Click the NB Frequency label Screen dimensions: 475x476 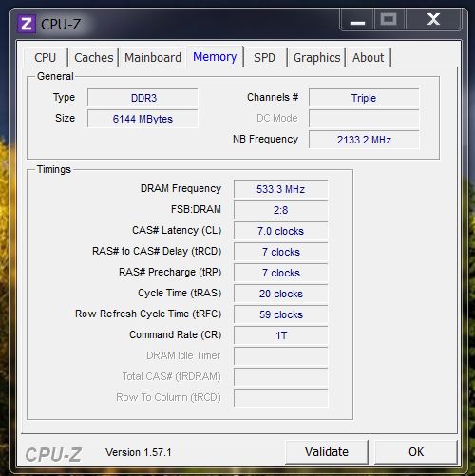[x=265, y=139]
